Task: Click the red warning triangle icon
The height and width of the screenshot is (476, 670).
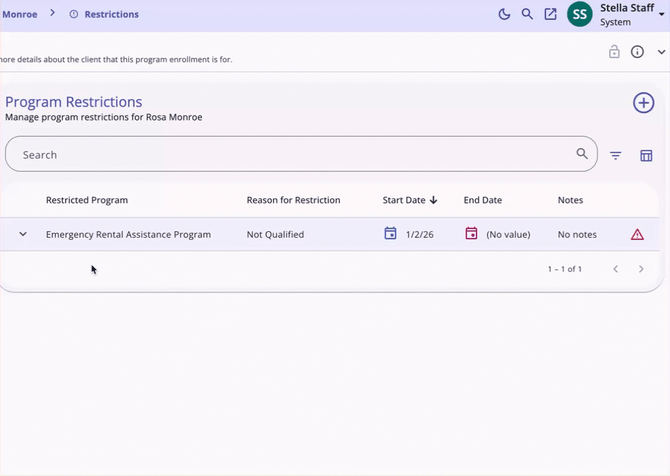Action: pos(637,234)
